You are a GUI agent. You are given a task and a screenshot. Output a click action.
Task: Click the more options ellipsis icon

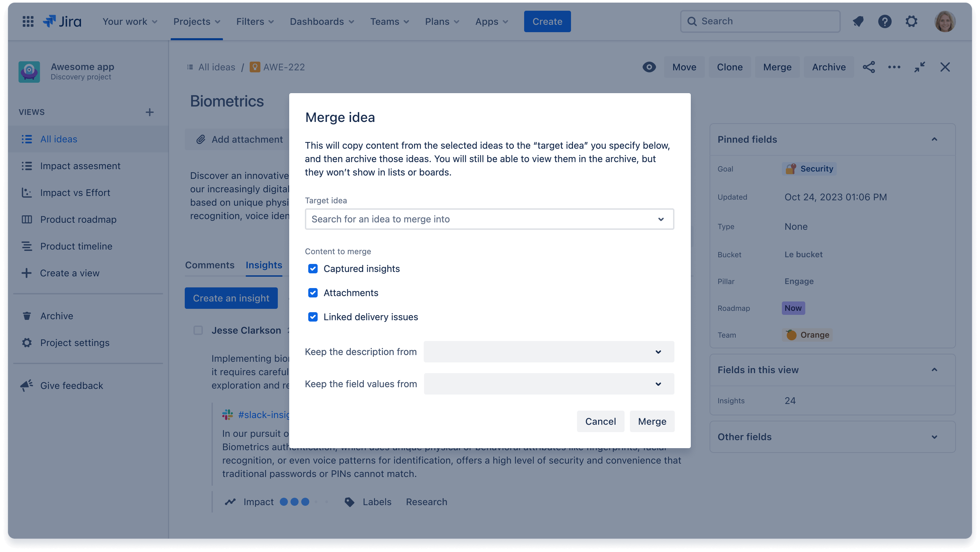pyautogui.click(x=894, y=67)
